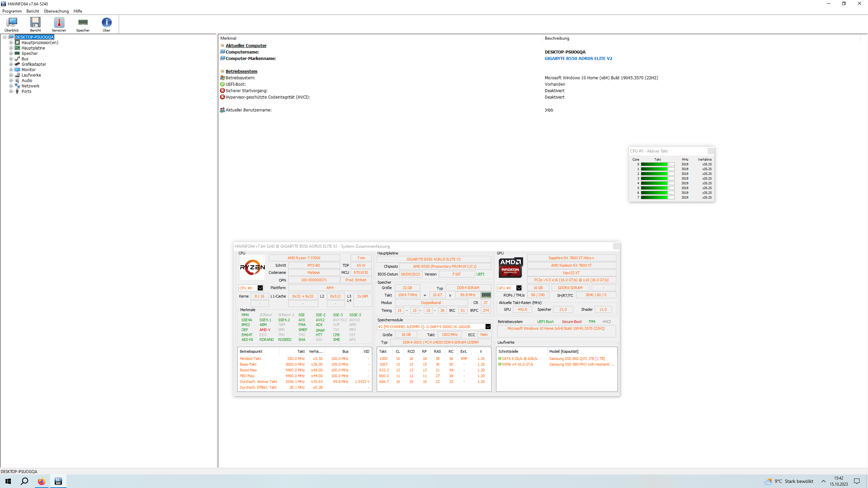Viewport: 868px width, 488px height.
Task: Expand the Hauptprozessor(en) tree node
Action: tap(11, 43)
